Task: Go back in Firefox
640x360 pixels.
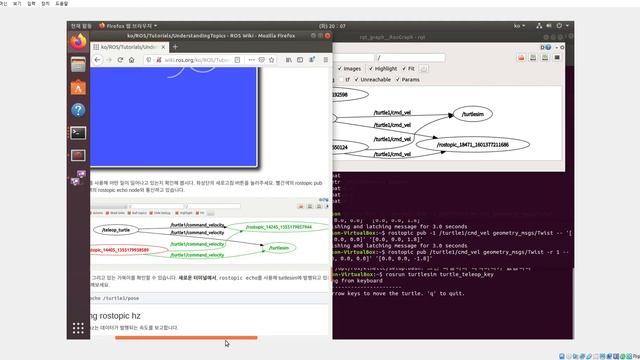Action: point(97,60)
